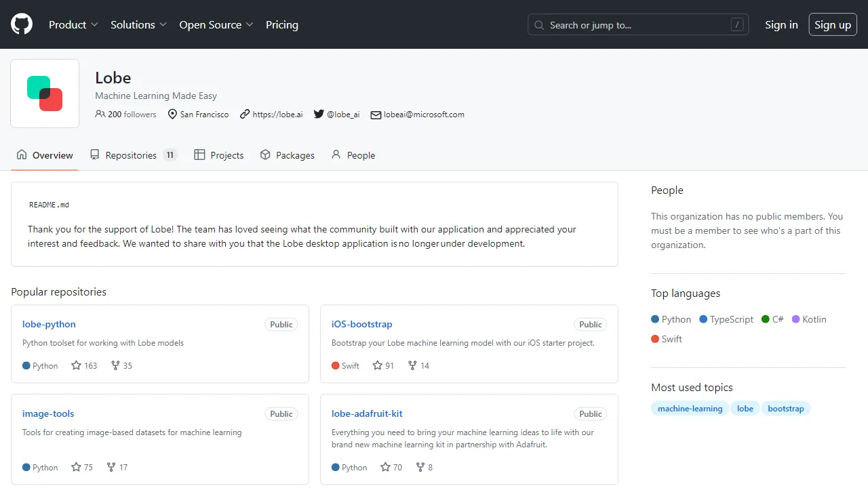Open the Pricing page
Image resolution: width=868 pixels, height=488 pixels.
point(282,24)
